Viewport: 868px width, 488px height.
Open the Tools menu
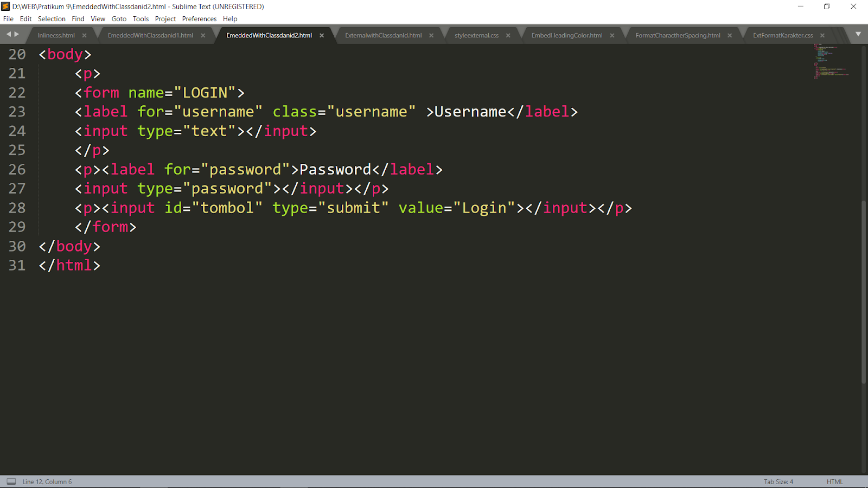click(141, 18)
